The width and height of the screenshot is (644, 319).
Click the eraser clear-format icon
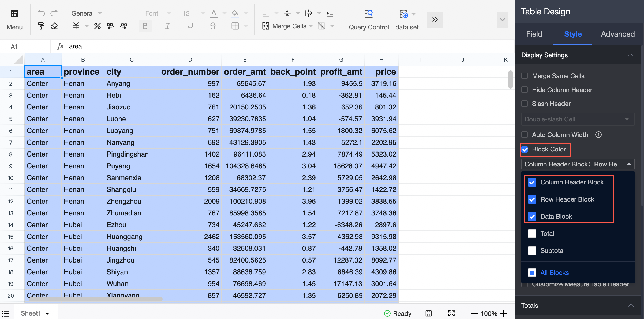coord(54,26)
